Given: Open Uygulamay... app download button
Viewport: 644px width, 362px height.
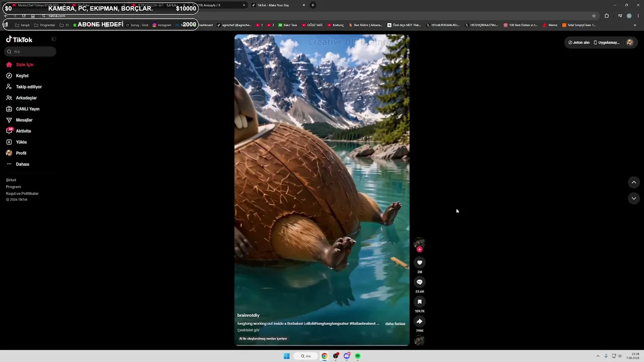Looking at the screenshot, I should click(607, 43).
